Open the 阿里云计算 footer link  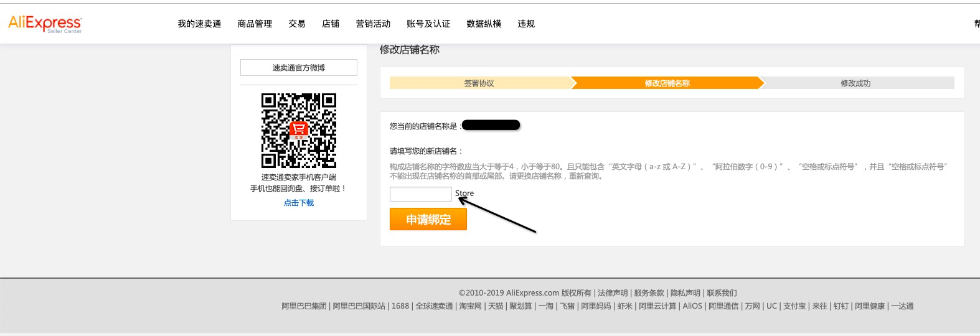[x=657, y=306]
